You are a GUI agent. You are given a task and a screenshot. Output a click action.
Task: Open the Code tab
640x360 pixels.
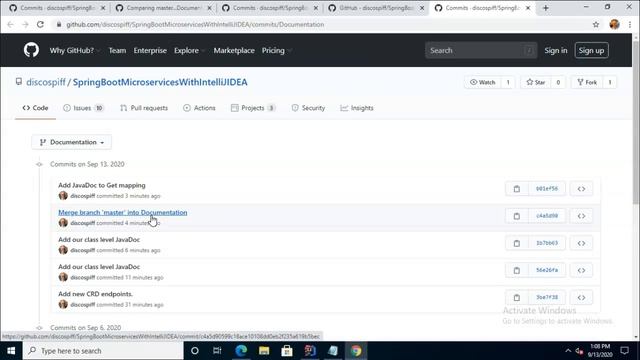pyautogui.click(x=36, y=108)
